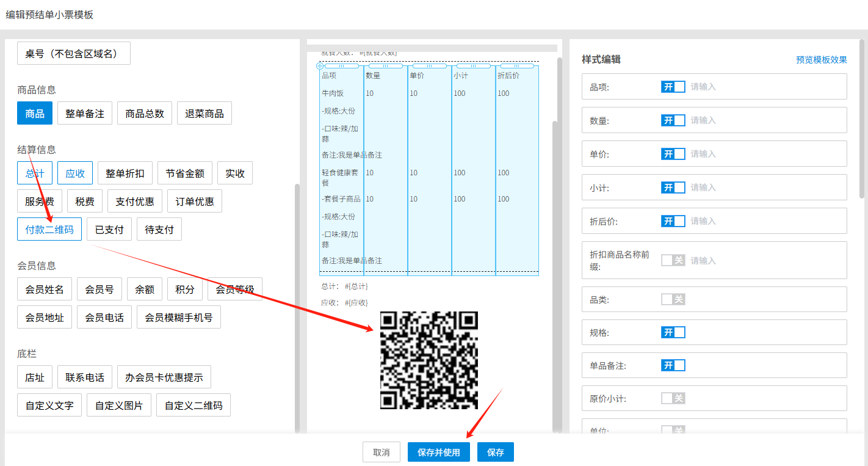
Task: Click the 总计: #{总计} line in preview
Action: 345,286
